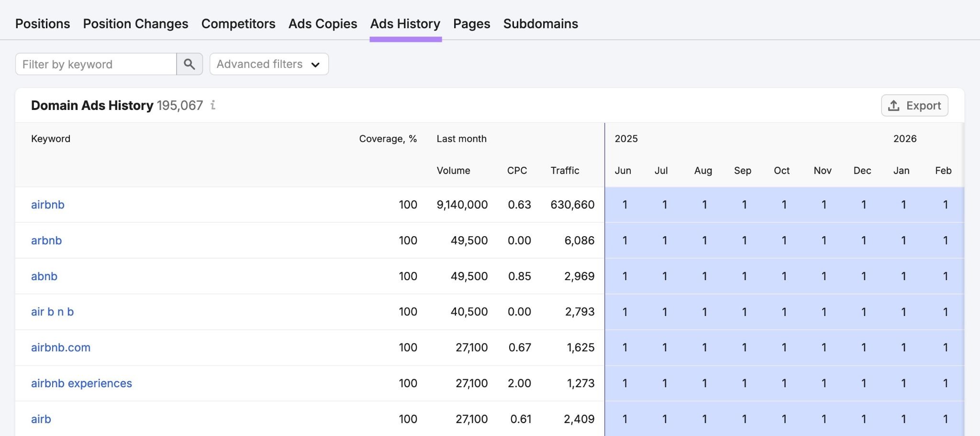
Task: Click airbnb experiences row Jan position cell
Action: 904,383
